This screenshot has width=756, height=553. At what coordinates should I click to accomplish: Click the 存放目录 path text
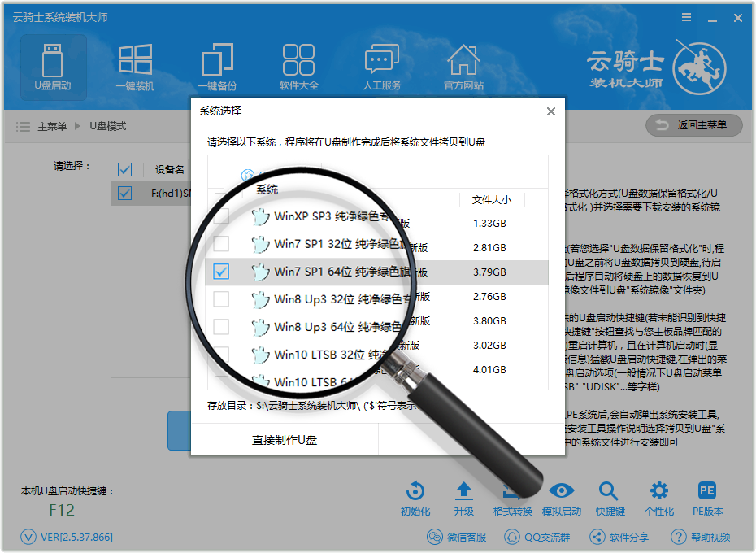tap(311, 406)
